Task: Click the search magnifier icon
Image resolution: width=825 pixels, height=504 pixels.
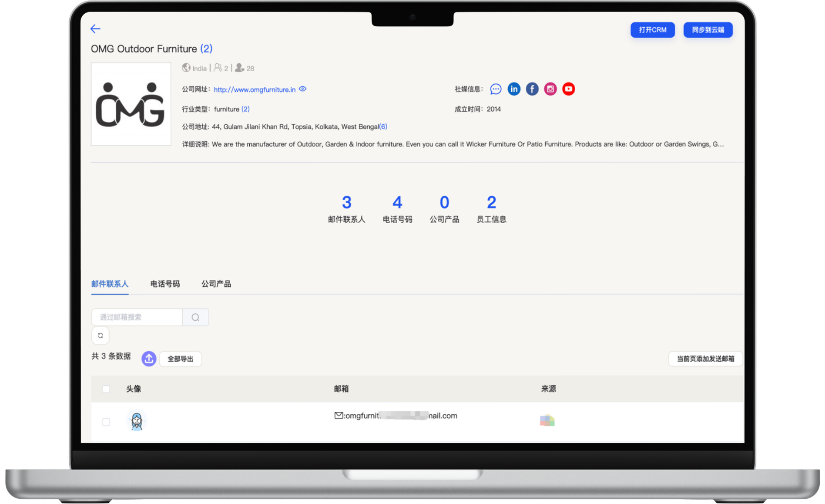Action: 195,317
